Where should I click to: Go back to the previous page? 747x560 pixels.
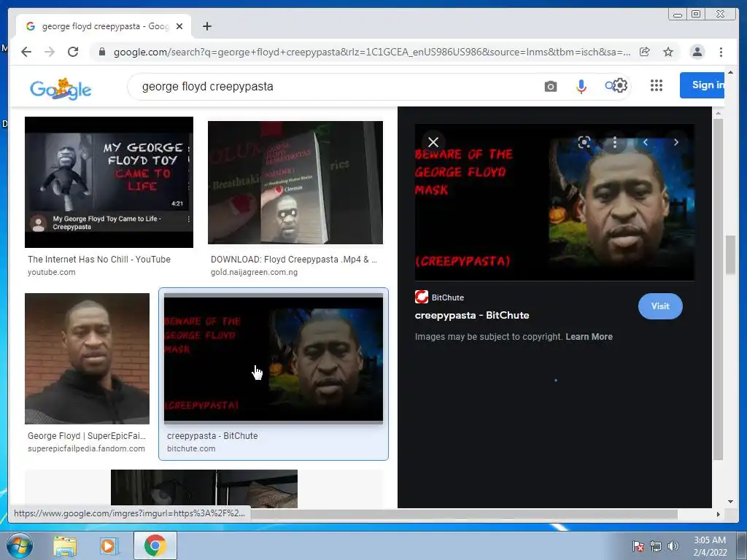26,52
